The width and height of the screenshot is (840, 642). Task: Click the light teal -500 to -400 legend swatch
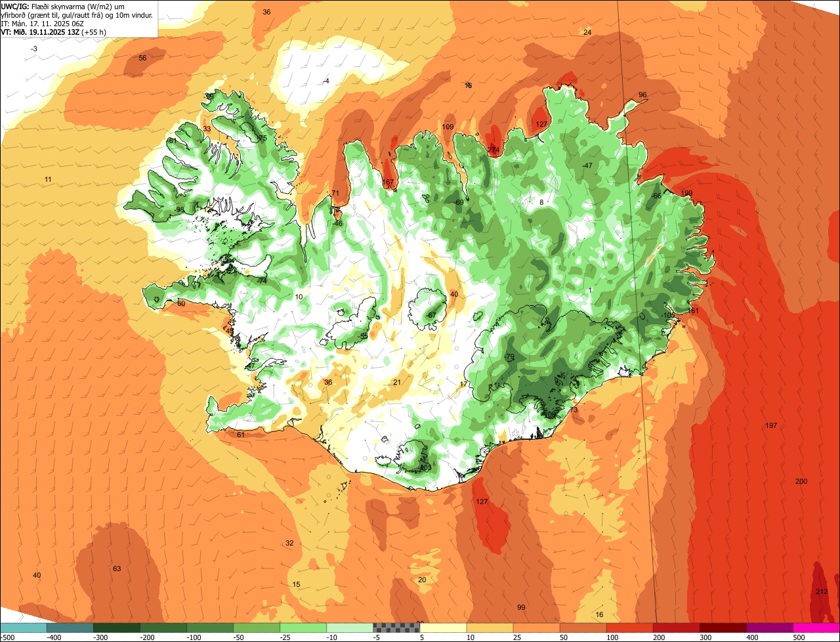point(24,628)
